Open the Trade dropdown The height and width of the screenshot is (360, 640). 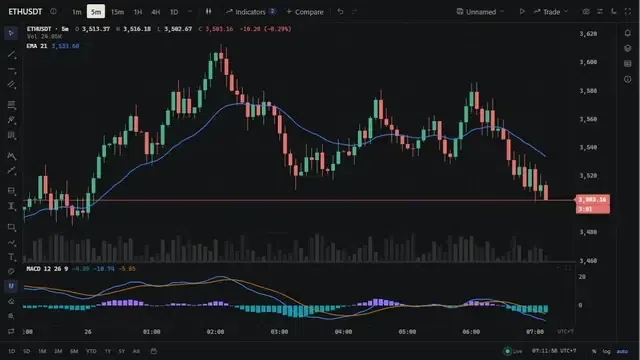point(551,12)
